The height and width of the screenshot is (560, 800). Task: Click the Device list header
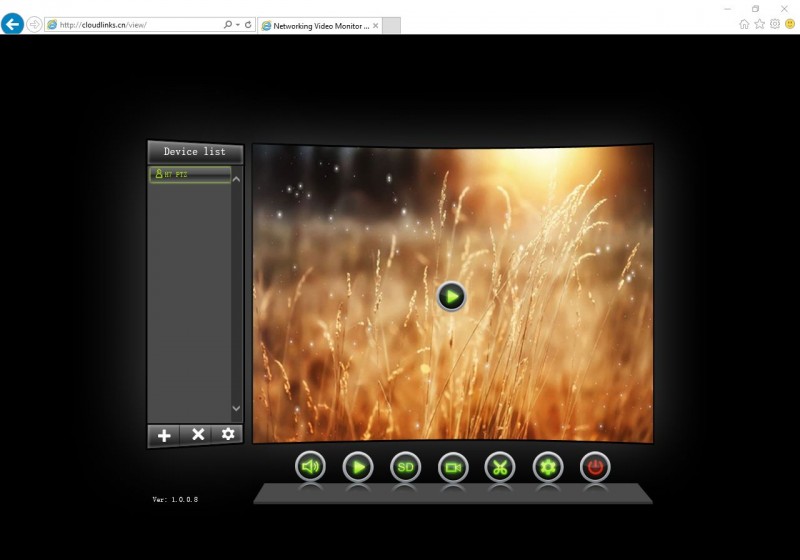click(195, 152)
